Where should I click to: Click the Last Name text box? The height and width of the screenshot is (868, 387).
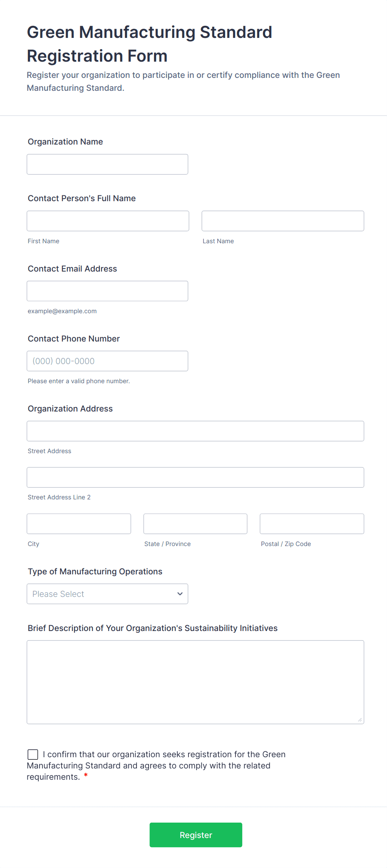pyautogui.click(x=283, y=221)
